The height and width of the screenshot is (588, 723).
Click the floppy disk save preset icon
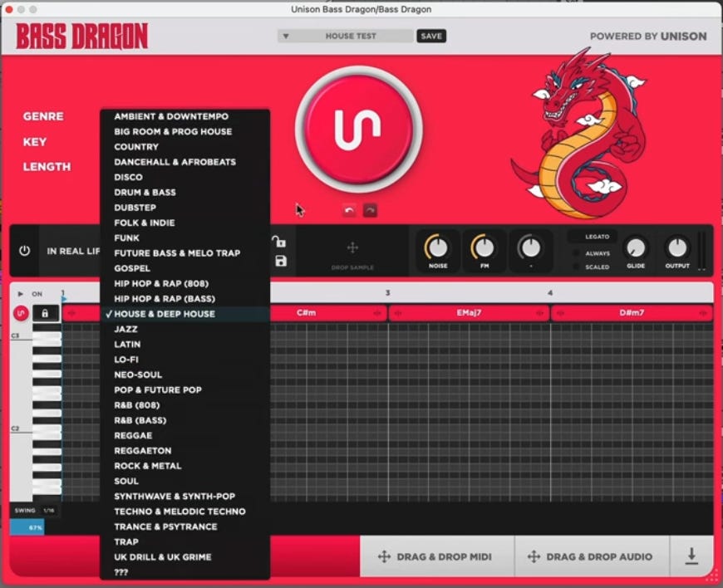(280, 261)
